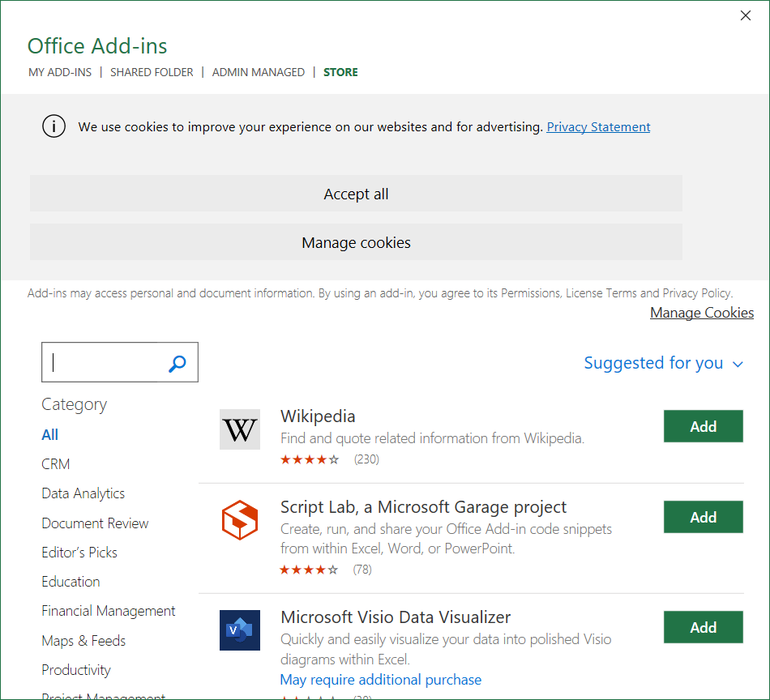Click the search magnifier icon
The height and width of the screenshot is (700, 770).
(x=178, y=364)
